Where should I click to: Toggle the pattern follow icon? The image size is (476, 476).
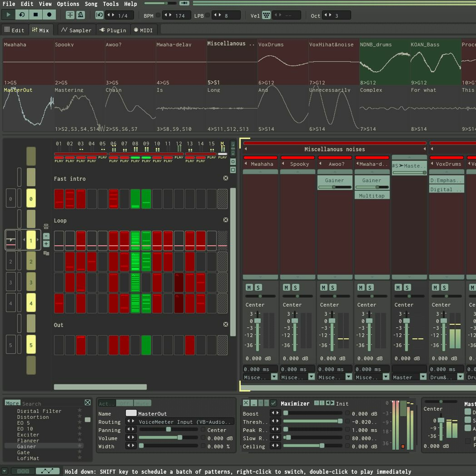[70, 15]
